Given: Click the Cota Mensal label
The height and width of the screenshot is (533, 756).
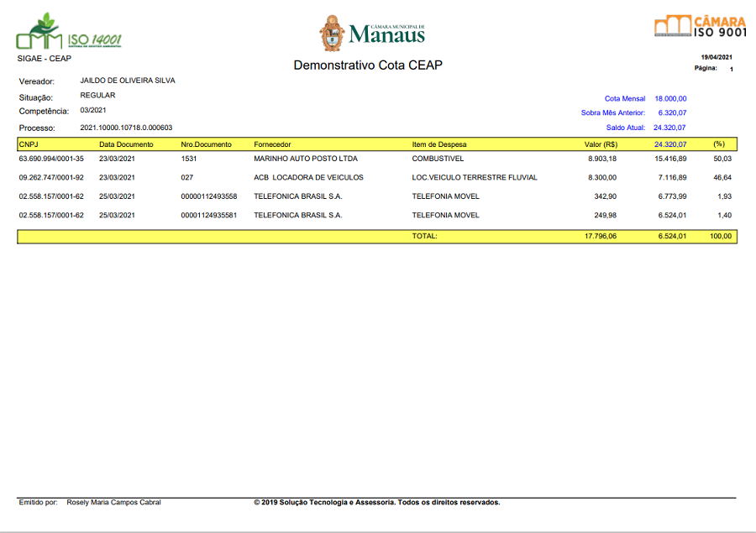Looking at the screenshot, I should 624,98.
